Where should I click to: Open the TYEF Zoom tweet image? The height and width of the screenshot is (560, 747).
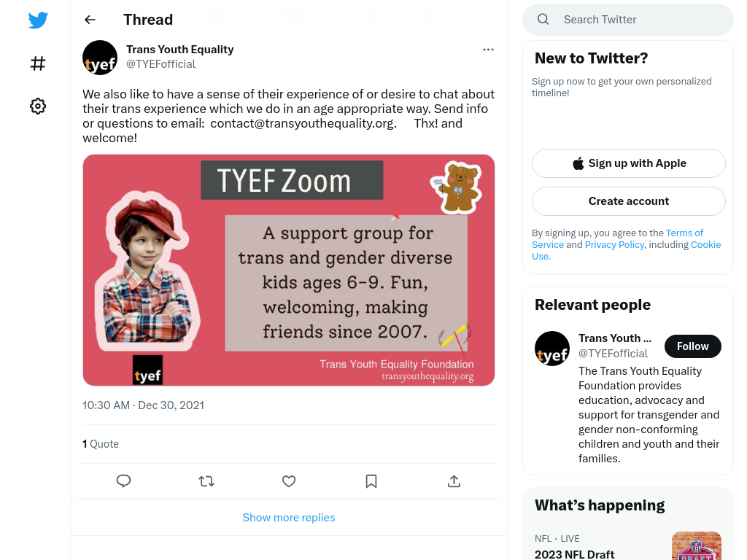coord(289,270)
